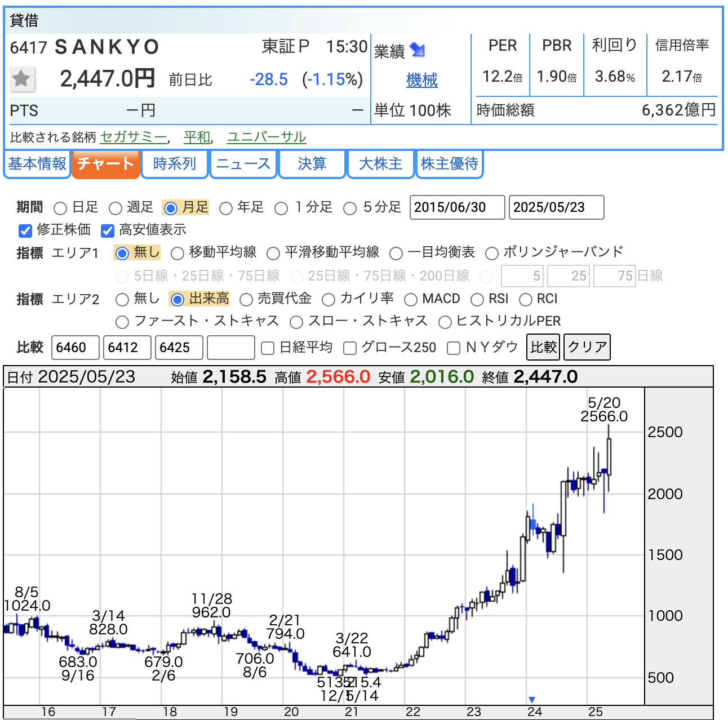Toggle the 日経平均 comparison checkbox
The width and height of the screenshot is (728, 720).
[x=268, y=348]
